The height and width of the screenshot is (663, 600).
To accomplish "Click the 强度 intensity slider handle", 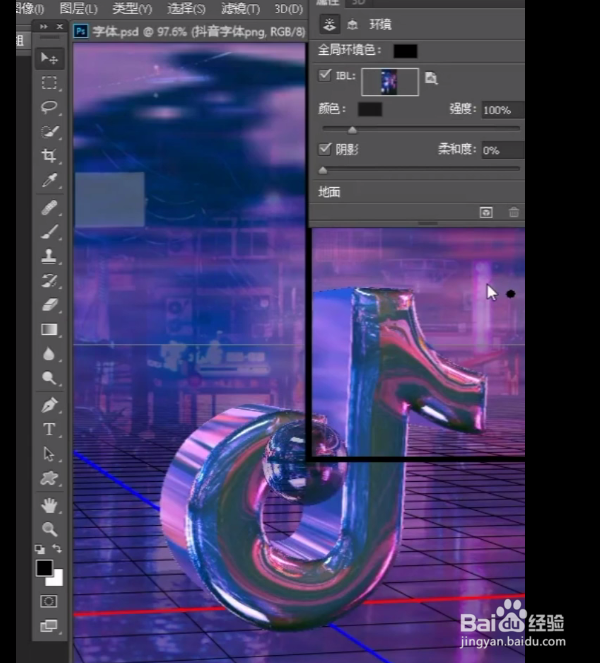I will point(352,130).
